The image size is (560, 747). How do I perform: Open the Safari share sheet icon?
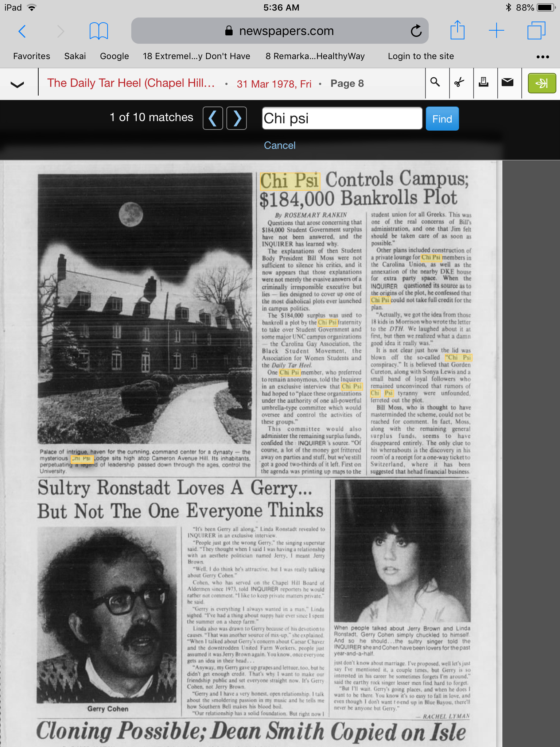457,30
